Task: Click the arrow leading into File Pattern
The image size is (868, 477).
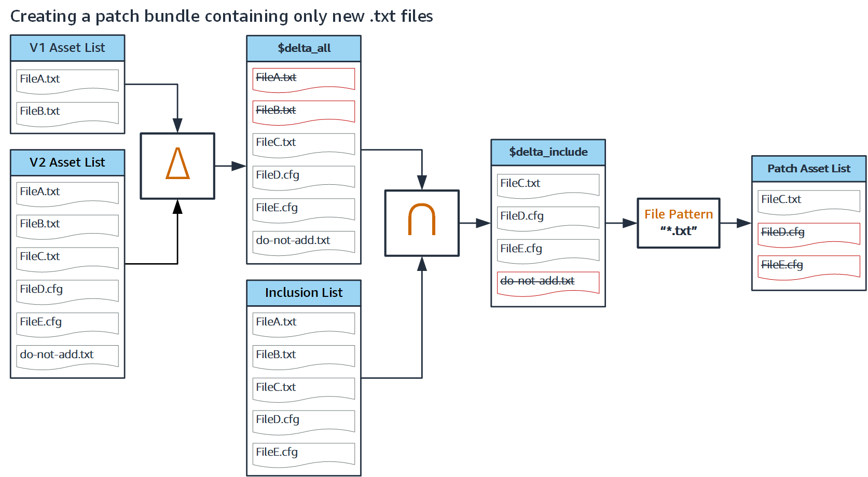Action: coord(625,223)
